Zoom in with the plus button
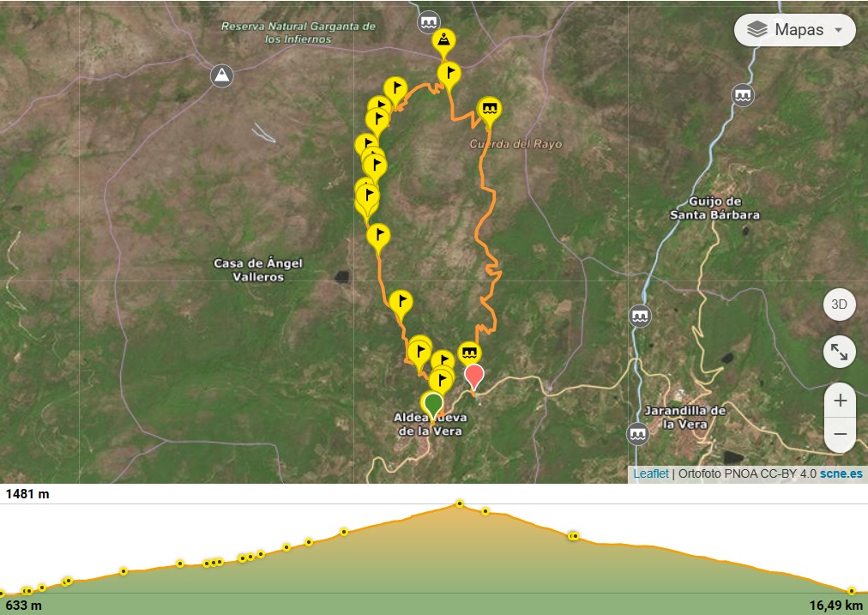 pyautogui.click(x=840, y=401)
